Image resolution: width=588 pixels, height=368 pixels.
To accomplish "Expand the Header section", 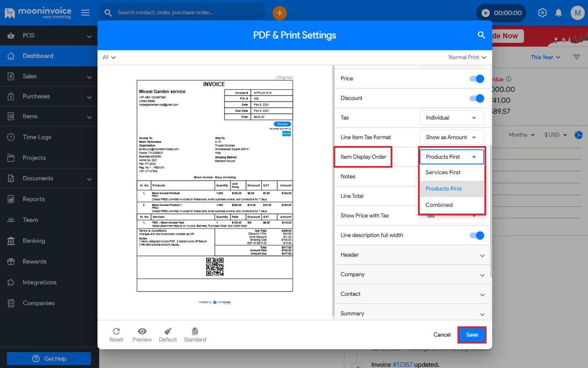I will (x=412, y=255).
